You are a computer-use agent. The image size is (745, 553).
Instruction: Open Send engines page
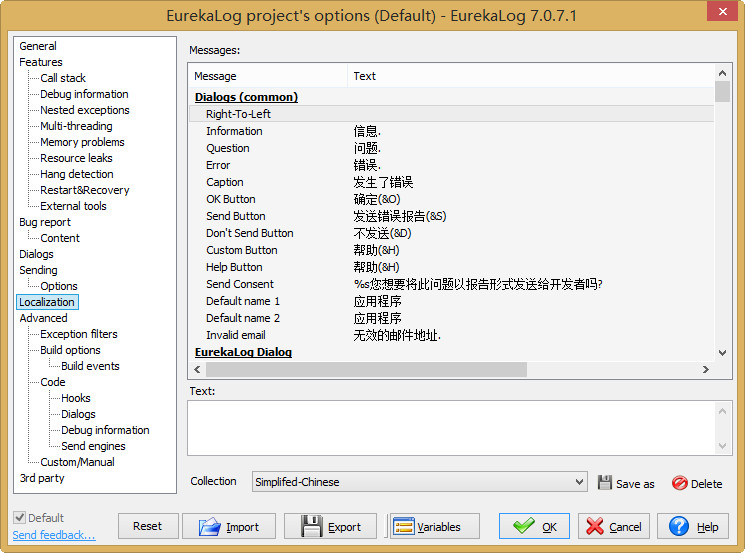tap(93, 446)
